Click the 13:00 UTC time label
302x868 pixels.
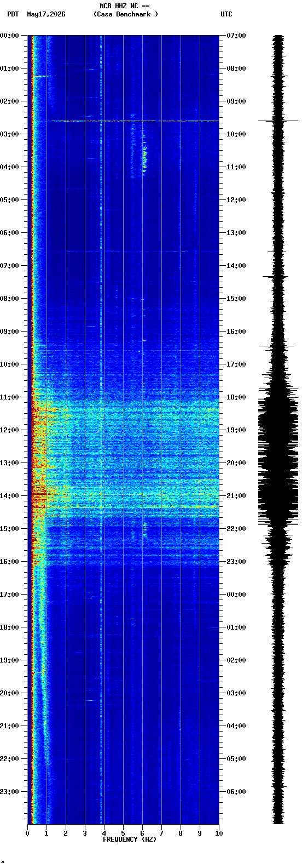click(236, 233)
